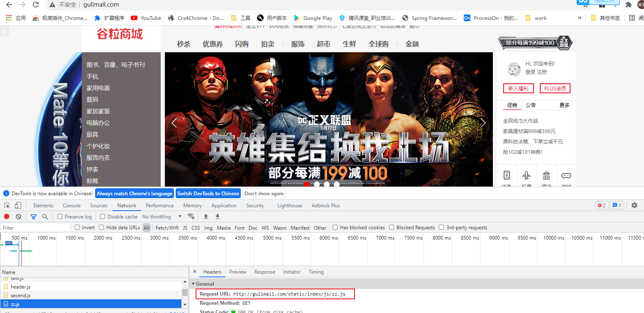The image size is (644, 313).
Task: Open the 应用 apps shortcut
Action: point(16,18)
